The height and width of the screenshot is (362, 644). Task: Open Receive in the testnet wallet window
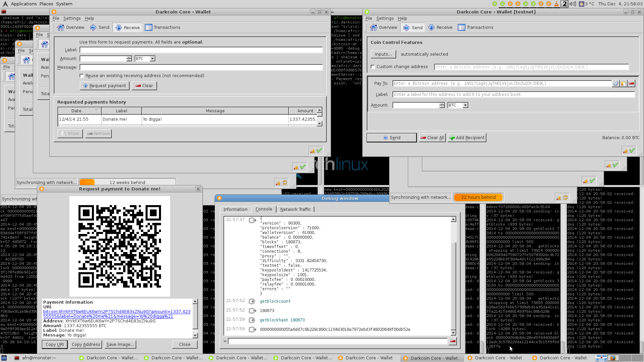440,27
